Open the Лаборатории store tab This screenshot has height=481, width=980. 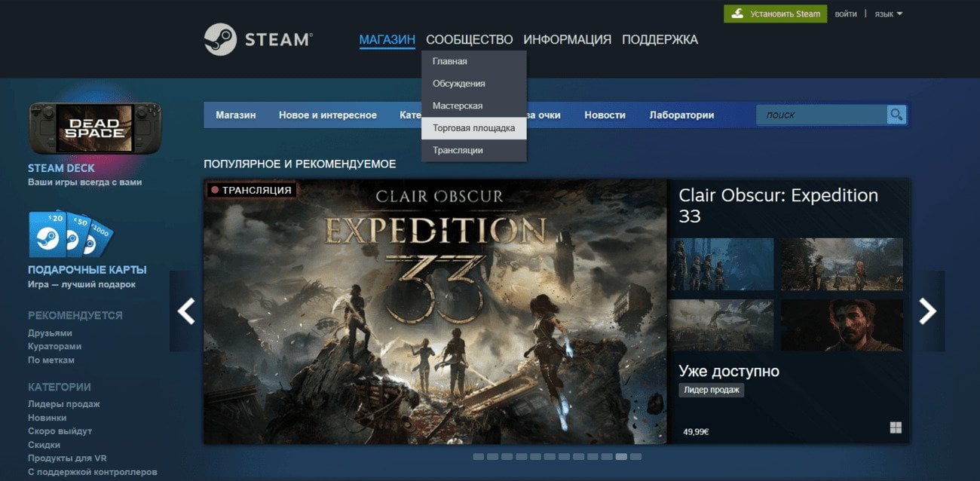tap(681, 115)
